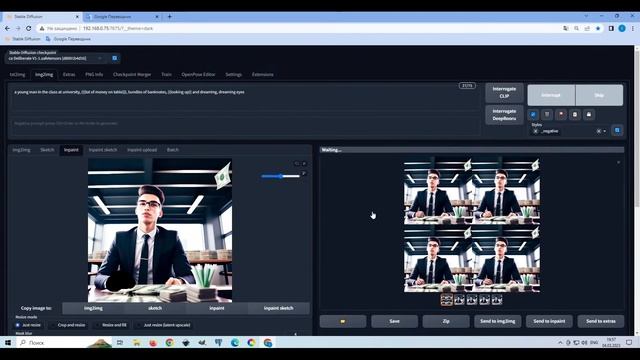Click the Interrogate DeepBooru button
Screen dimensions: 640x360
click(504, 115)
